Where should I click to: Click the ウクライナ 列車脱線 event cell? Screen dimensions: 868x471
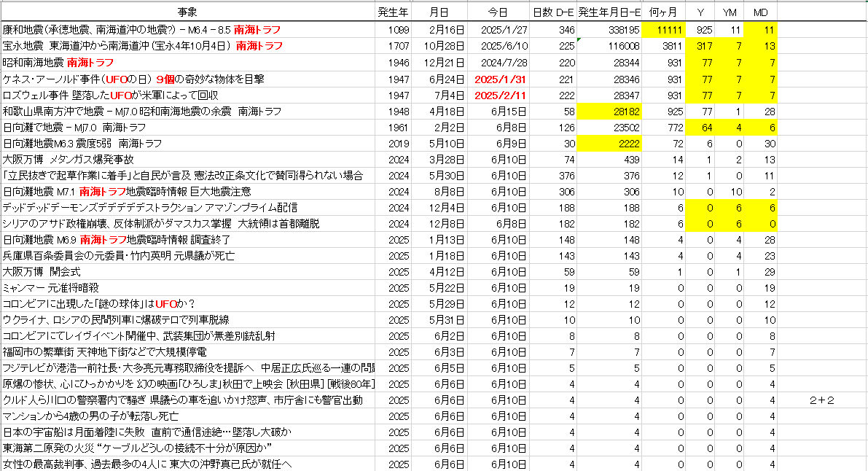coord(187,320)
